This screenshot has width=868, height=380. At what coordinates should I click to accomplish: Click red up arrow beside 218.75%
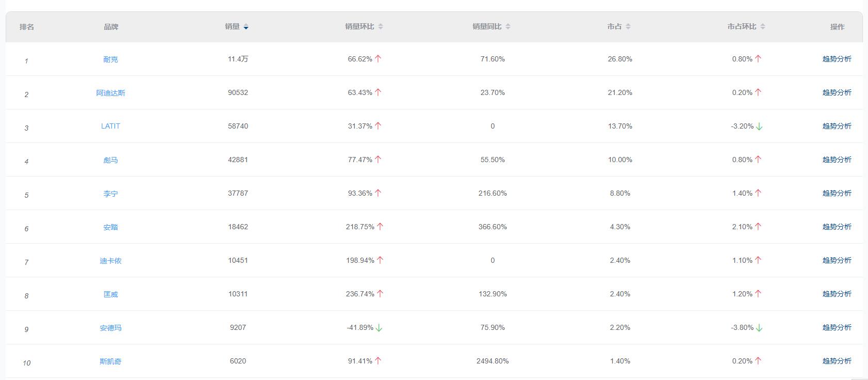coord(380,227)
